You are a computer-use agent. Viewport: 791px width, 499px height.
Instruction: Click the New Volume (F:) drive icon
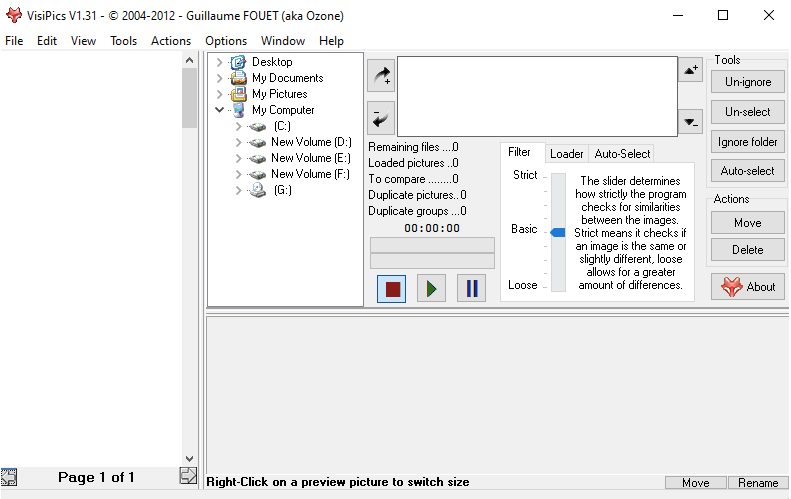pos(257,175)
